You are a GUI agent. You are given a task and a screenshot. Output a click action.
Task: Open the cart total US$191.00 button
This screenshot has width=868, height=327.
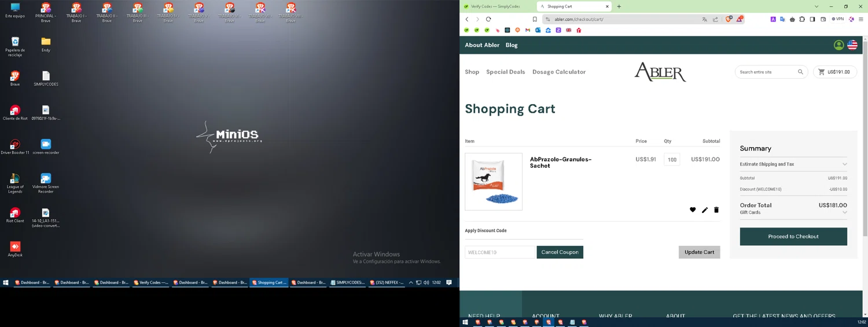tap(835, 72)
